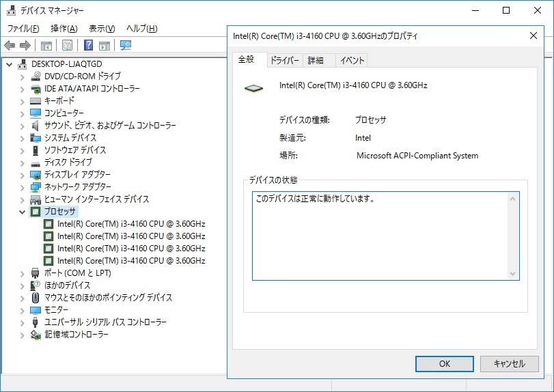
Task: Click the keyboard category icon
Action: (x=36, y=101)
